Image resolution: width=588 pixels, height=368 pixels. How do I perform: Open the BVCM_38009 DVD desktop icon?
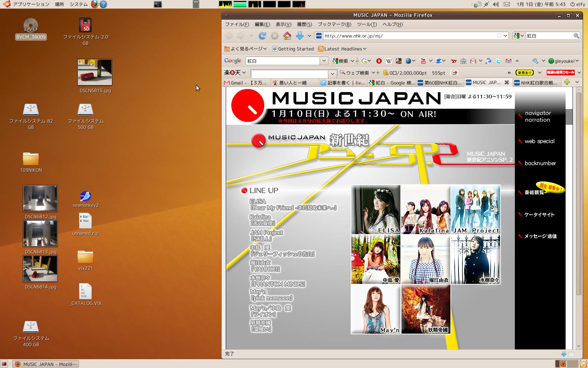tap(31, 29)
